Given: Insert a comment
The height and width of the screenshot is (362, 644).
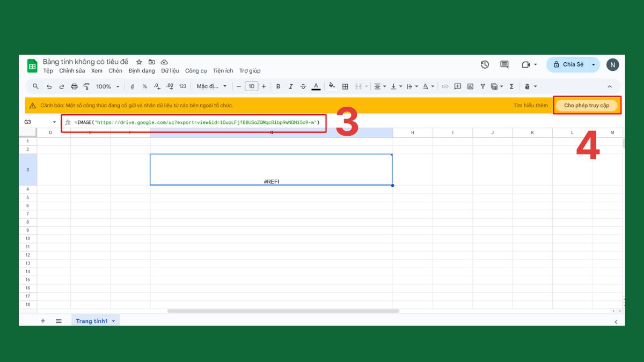Looking at the screenshot, I should click(457, 86).
